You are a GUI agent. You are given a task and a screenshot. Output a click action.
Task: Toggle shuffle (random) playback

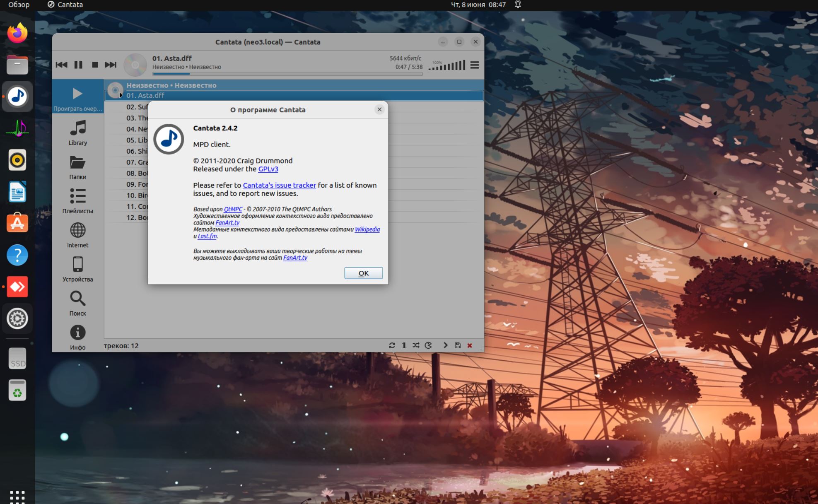click(x=416, y=345)
